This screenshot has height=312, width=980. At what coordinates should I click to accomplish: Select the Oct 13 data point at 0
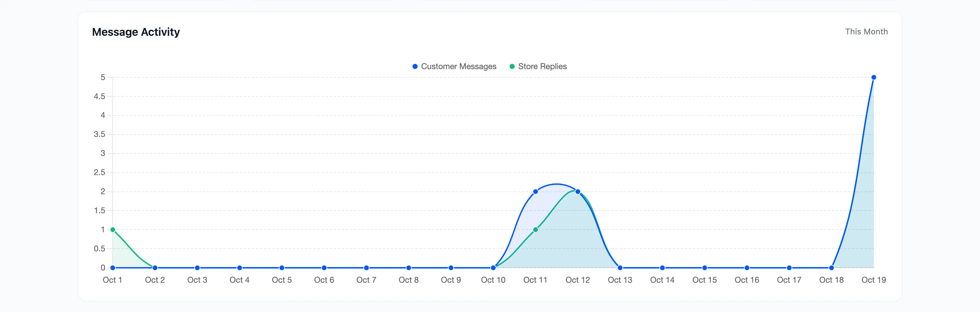620,268
